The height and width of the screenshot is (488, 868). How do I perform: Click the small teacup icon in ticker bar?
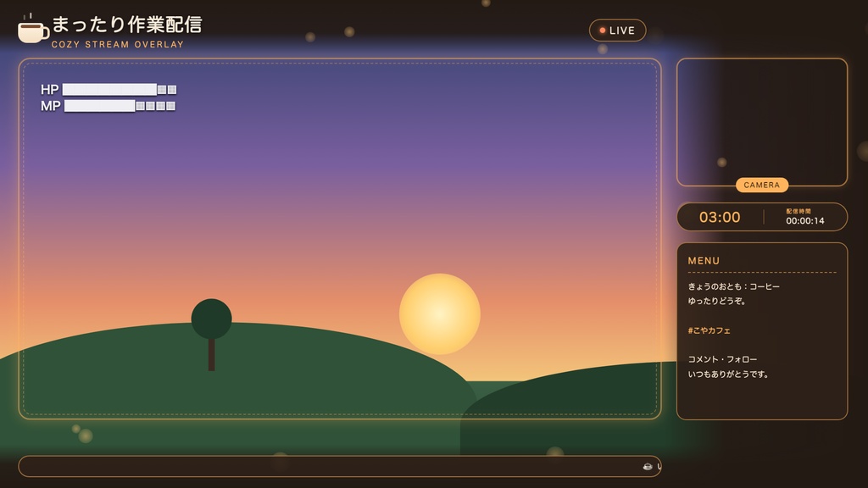[x=647, y=467]
